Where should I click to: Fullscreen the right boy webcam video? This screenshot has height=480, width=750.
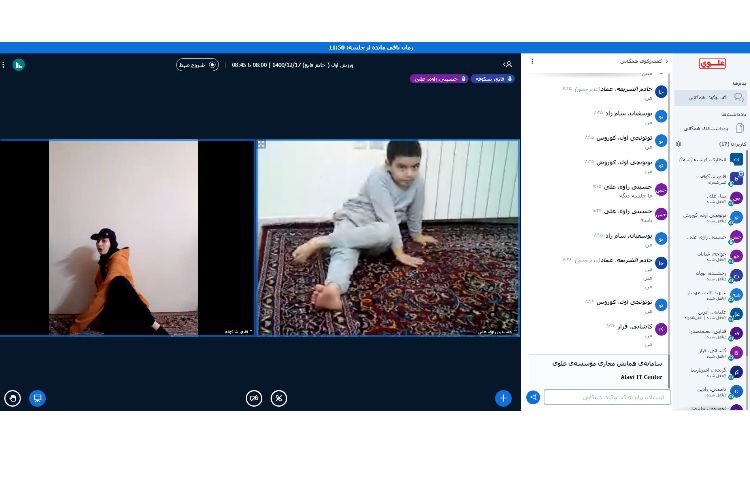click(x=262, y=145)
